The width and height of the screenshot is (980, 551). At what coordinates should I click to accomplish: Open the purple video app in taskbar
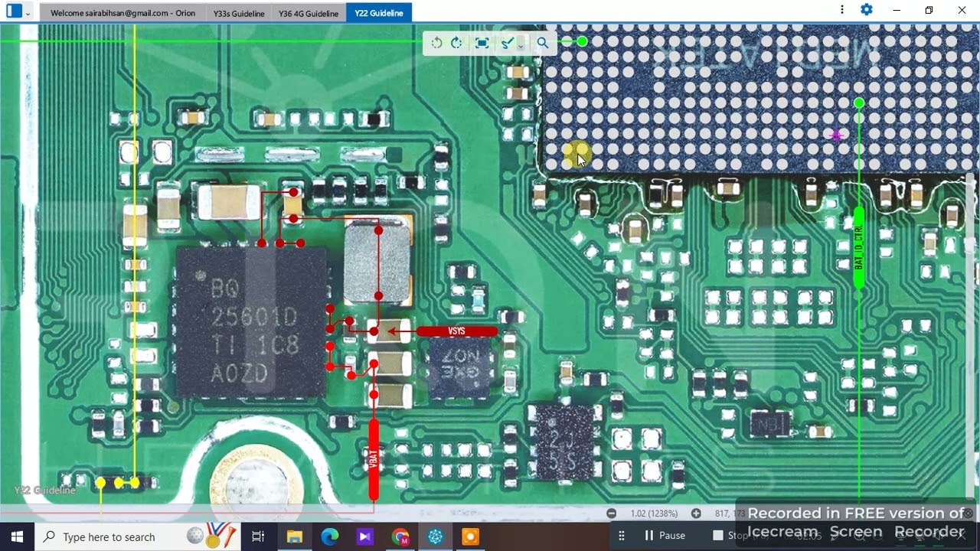(364, 536)
